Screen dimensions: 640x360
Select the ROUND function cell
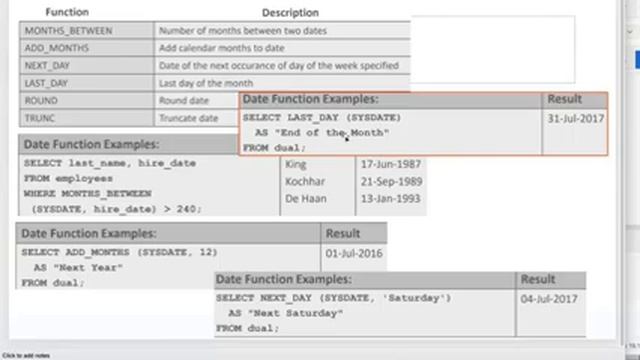[87, 101]
